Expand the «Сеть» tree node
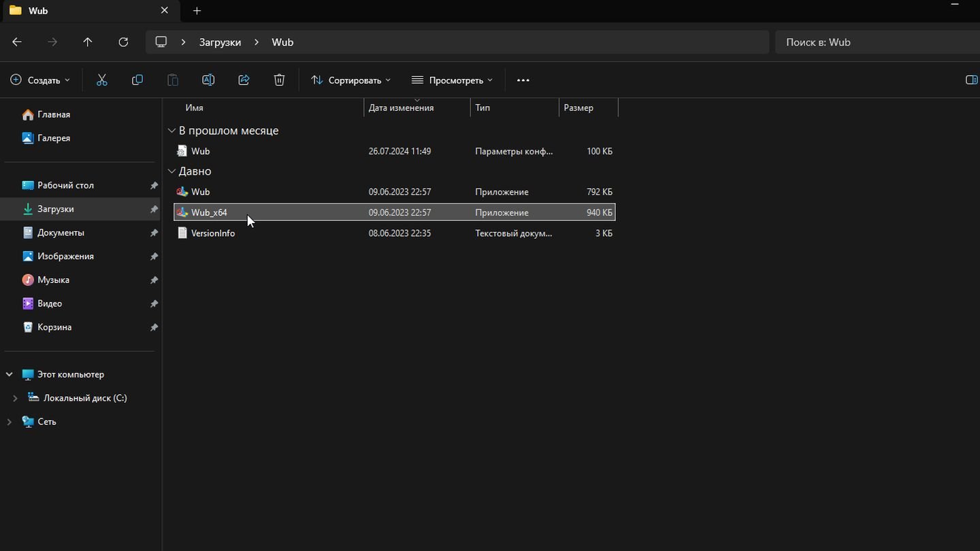The image size is (980, 551). [x=10, y=422]
